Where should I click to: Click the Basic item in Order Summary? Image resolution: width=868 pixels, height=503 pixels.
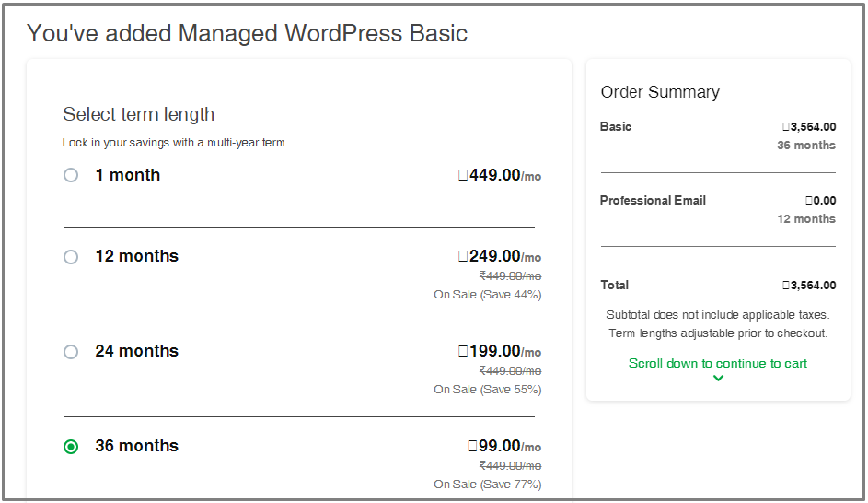[x=616, y=127]
